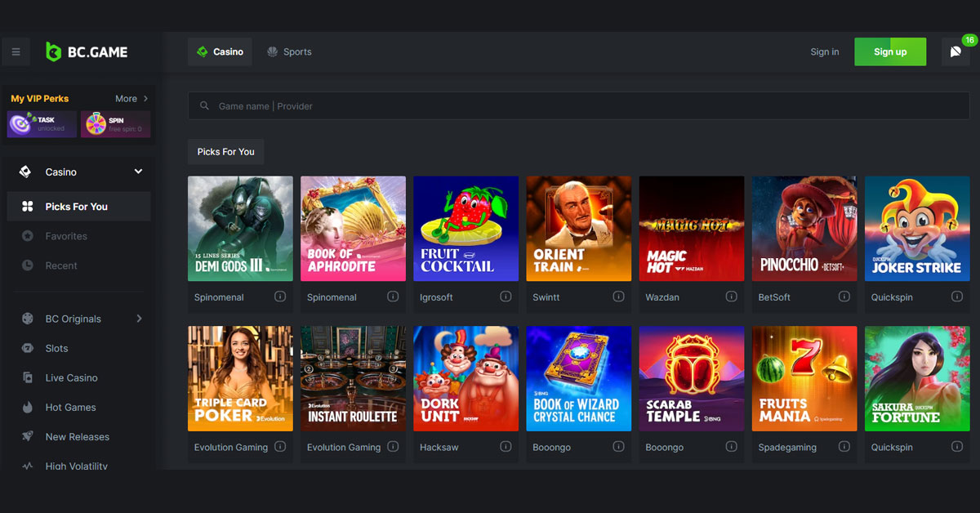The width and height of the screenshot is (980, 513).
Task: Open the Book of Wizard Crystal Chance thumbnail
Action: coord(578,378)
